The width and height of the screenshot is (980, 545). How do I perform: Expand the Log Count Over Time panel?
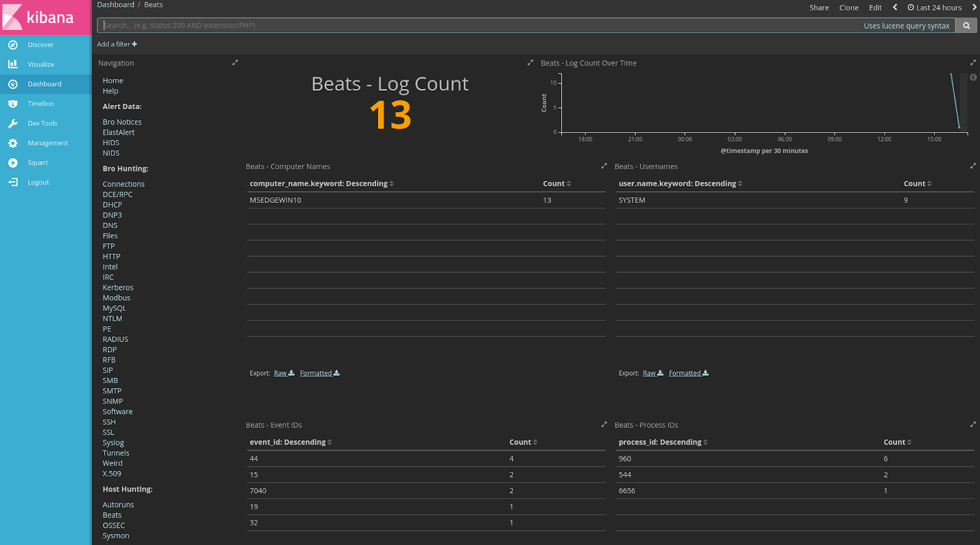973,63
